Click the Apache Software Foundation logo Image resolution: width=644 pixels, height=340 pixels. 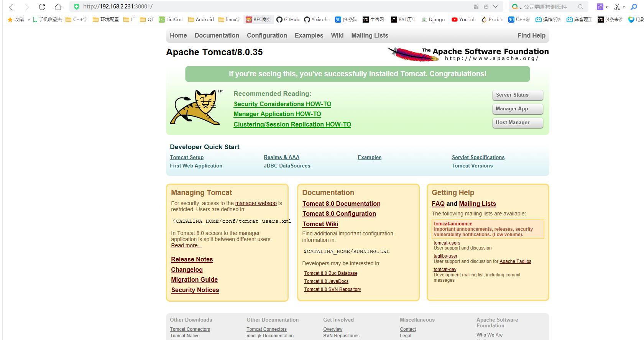pyautogui.click(x=468, y=54)
